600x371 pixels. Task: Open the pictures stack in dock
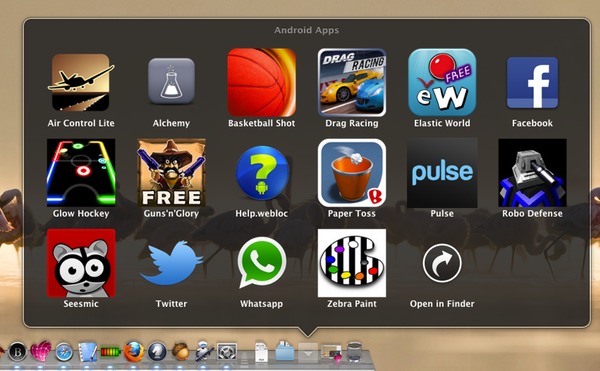click(x=331, y=352)
